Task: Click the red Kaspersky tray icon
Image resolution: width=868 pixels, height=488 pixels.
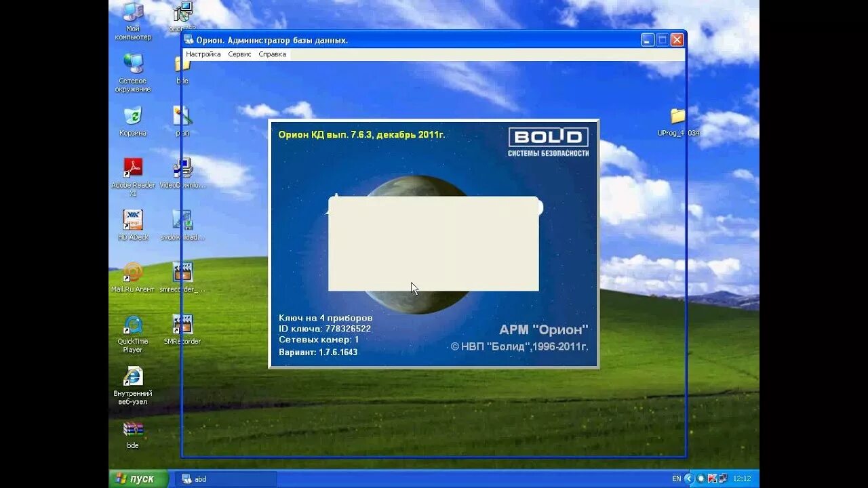Action: point(711,479)
